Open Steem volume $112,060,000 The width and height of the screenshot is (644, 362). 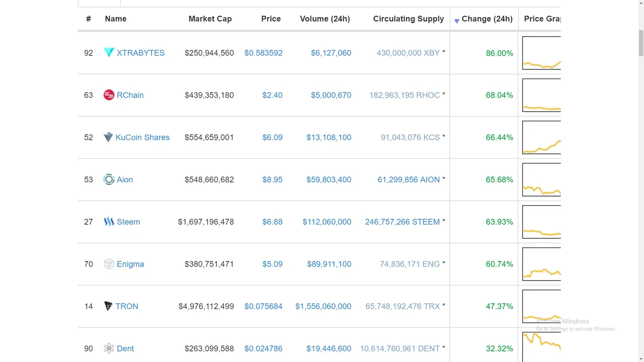pos(327,222)
